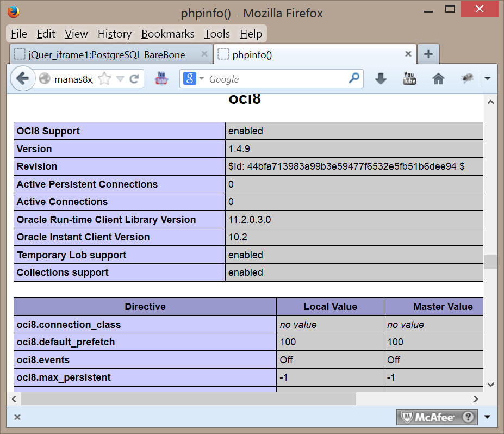Open the toolbar overflow dropdown arrow

[x=487, y=79]
